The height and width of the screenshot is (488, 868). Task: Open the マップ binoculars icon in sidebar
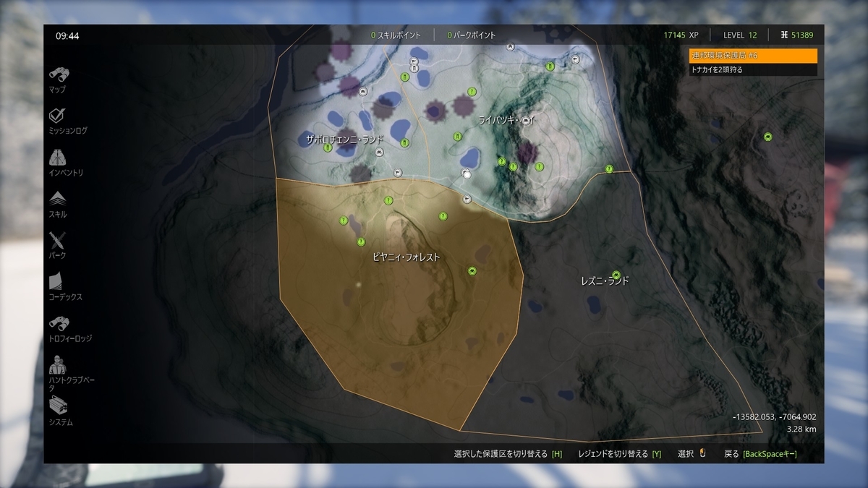59,74
